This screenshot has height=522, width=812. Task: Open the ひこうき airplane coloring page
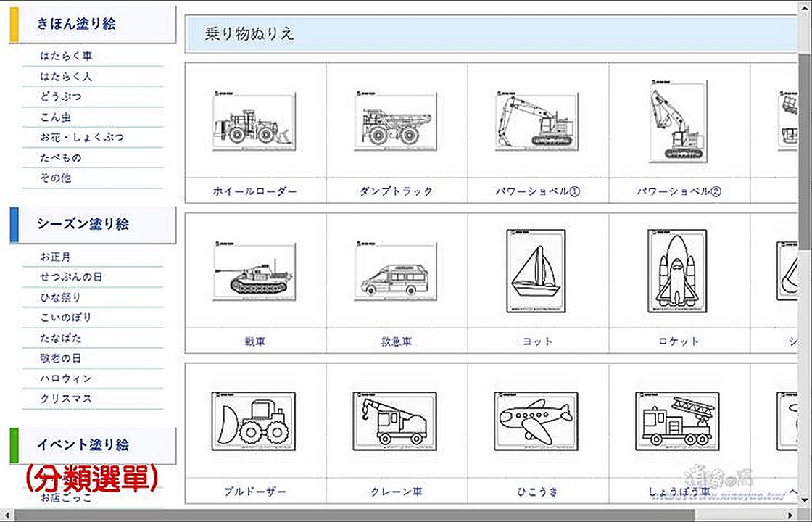pos(536,420)
